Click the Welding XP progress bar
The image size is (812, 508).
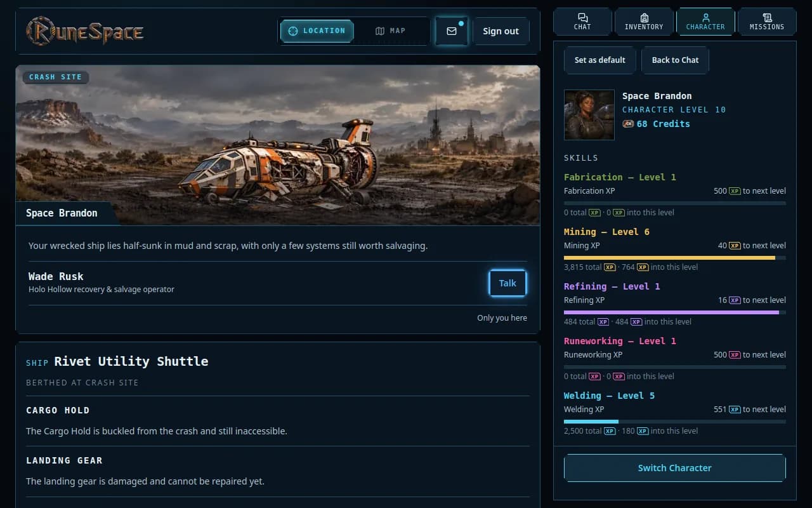tap(675, 422)
